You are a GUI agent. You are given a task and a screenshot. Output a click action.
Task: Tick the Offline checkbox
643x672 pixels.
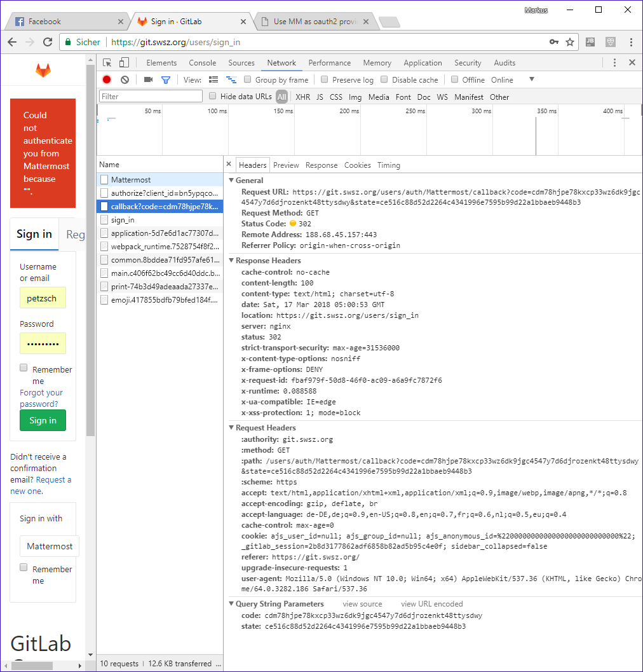click(454, 79)
